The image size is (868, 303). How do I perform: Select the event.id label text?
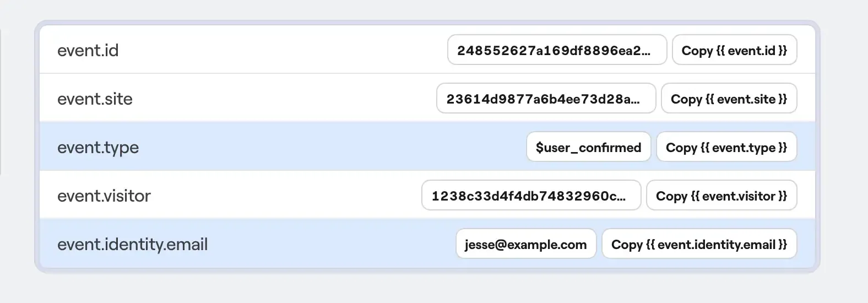tap(88, 51)
